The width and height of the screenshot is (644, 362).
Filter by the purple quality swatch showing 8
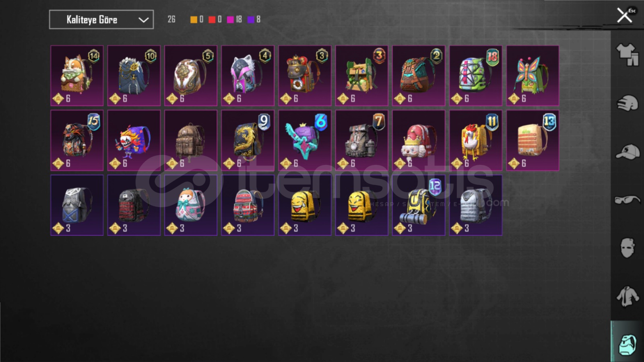coord(251,19)
